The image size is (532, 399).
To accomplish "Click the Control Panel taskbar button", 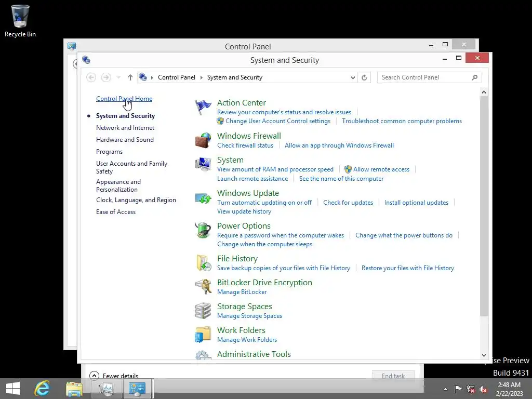I will [x=137, y=389].
